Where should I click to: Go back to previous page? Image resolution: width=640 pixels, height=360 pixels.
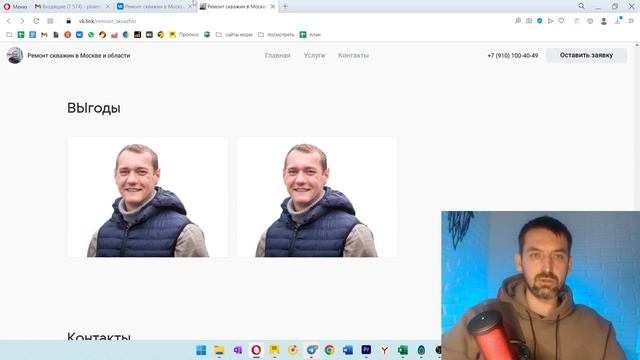coord(9,21)
